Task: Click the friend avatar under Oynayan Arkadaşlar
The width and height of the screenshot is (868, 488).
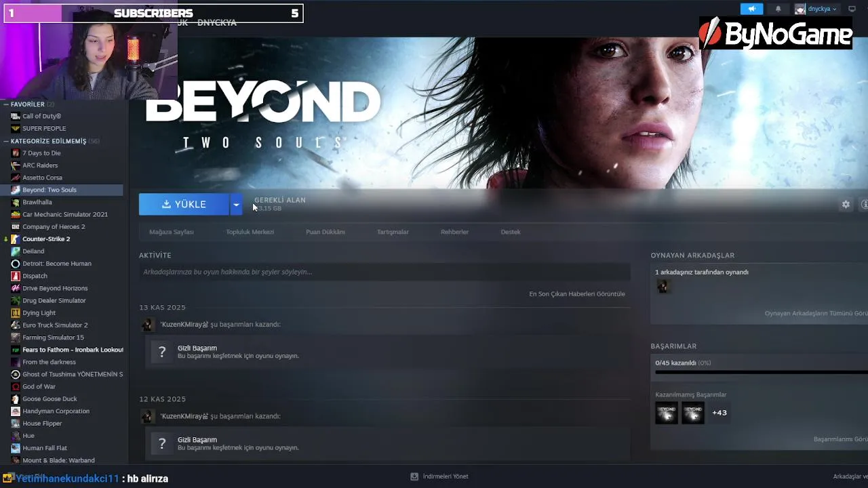Action: click(x=663, y=287)
